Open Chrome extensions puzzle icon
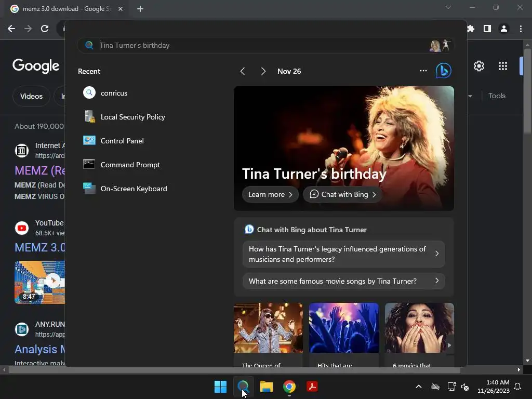The height and width of the screenshot is (399, 532). click(x=471, y=29)
